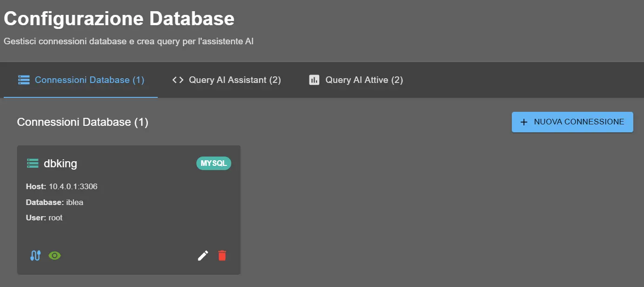Click the connection test plug icon on dbking

click(34, 255)
